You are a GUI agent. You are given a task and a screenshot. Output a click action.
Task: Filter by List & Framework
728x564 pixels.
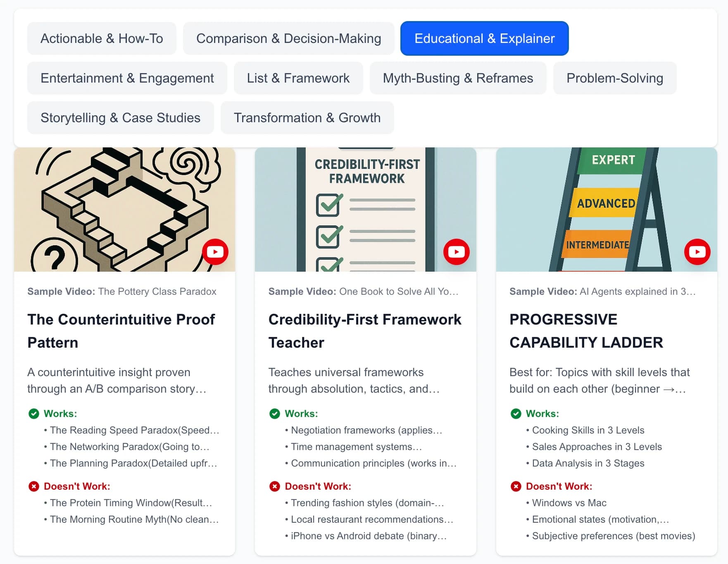298,78
